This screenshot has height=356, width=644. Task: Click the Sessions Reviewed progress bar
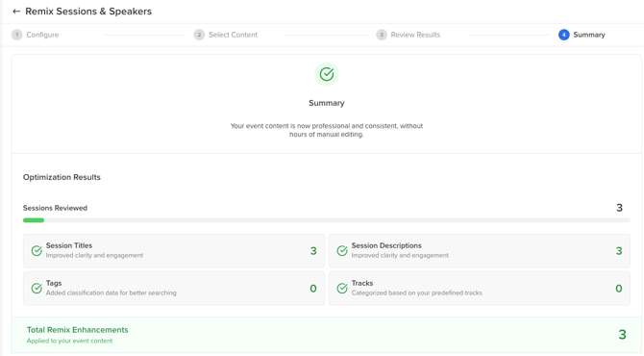tap(327, 220)
